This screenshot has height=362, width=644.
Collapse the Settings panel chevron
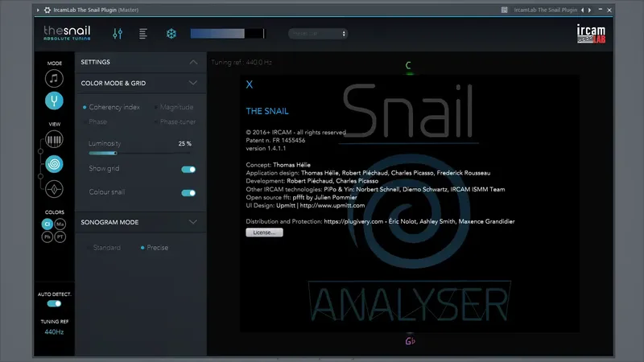[193, 63]
